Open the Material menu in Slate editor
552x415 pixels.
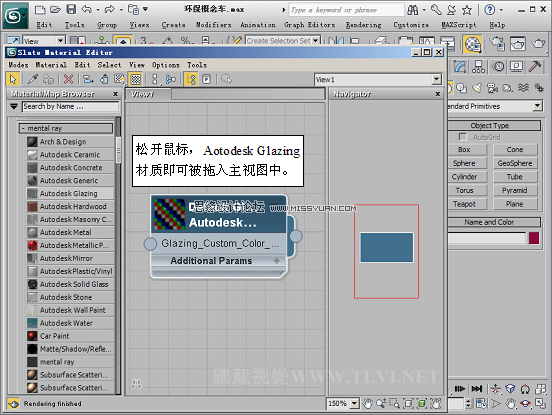[x=51, y=65]
